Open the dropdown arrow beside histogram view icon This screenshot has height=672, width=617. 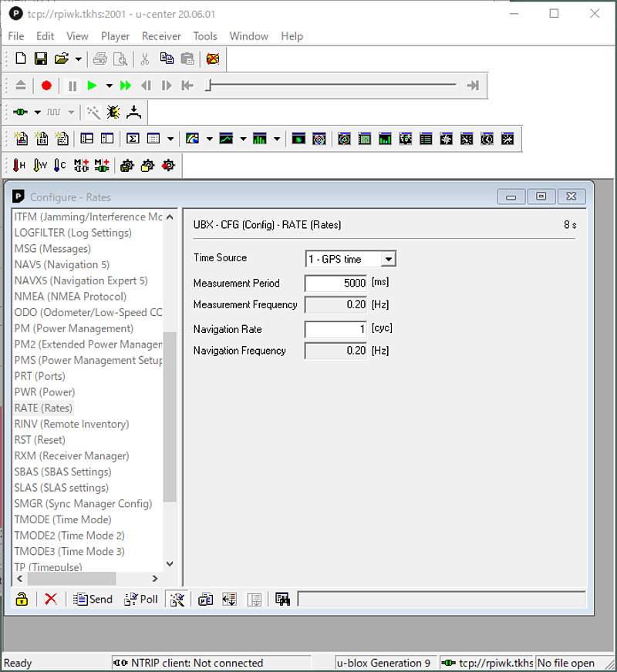pos(277,139)
